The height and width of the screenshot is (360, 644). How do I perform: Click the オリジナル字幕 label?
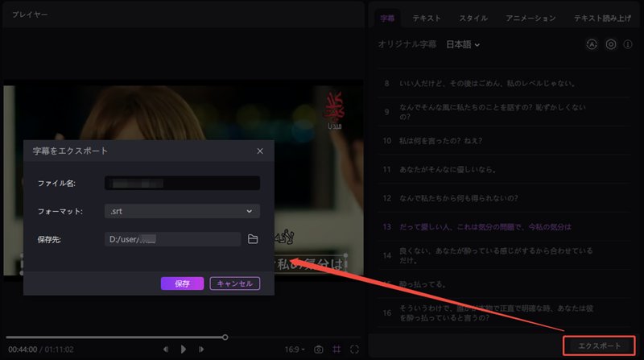[x=407, y=44]
